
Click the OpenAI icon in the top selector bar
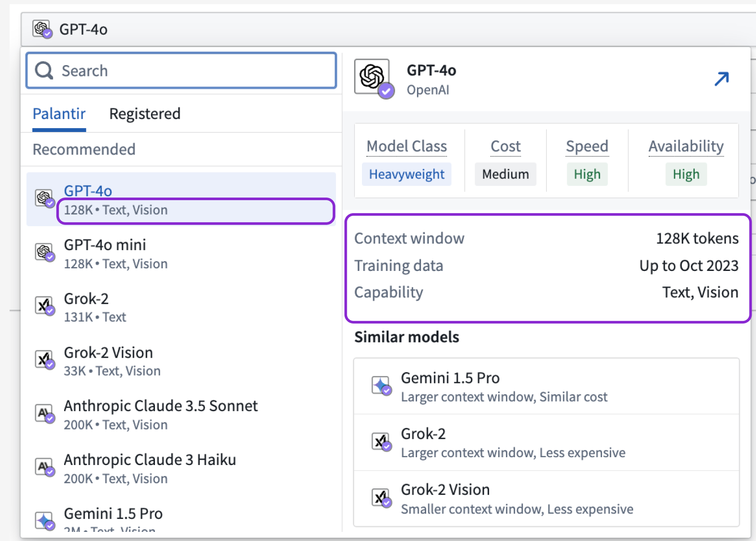click(x=43, y=29)
